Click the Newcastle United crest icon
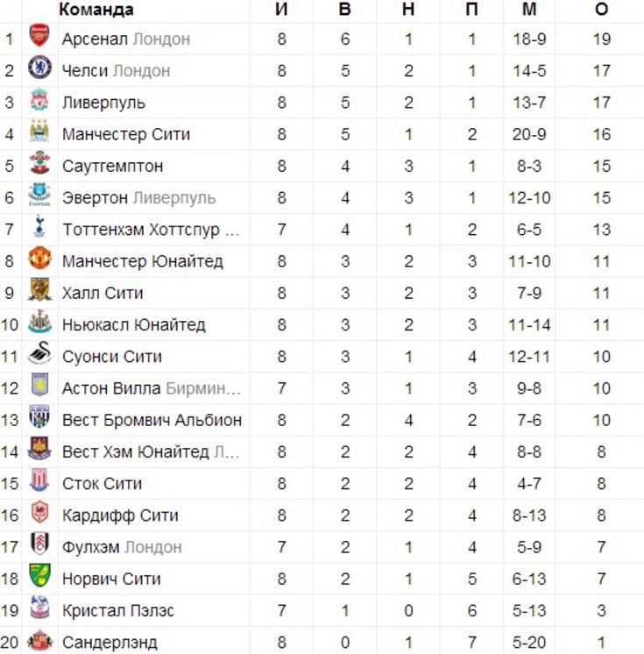Image resolution: width=644 pixels, height=654 pixels. (39, 322)
